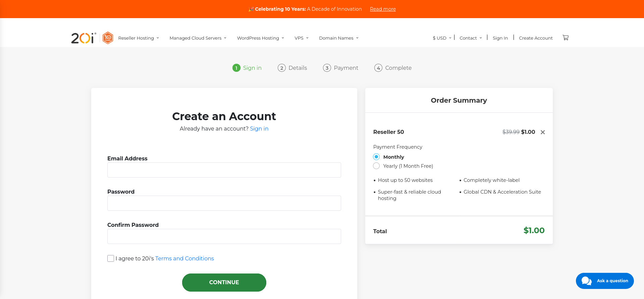Image resolution: width=644 pixels, height=299 pixels.
Task: Click the crossed-out $39.99 price
Action: coord(511,132)
